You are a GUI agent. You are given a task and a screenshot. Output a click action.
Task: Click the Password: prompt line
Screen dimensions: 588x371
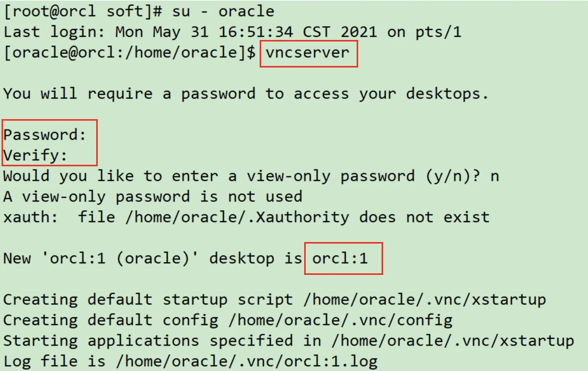click(45, 135)
